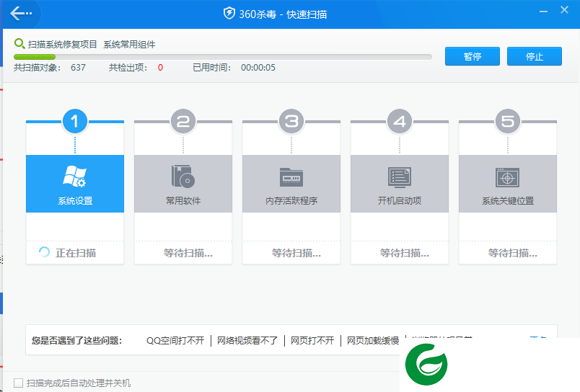Click the 开机启动项 label
580x392 pixels.
coord(400,200)
